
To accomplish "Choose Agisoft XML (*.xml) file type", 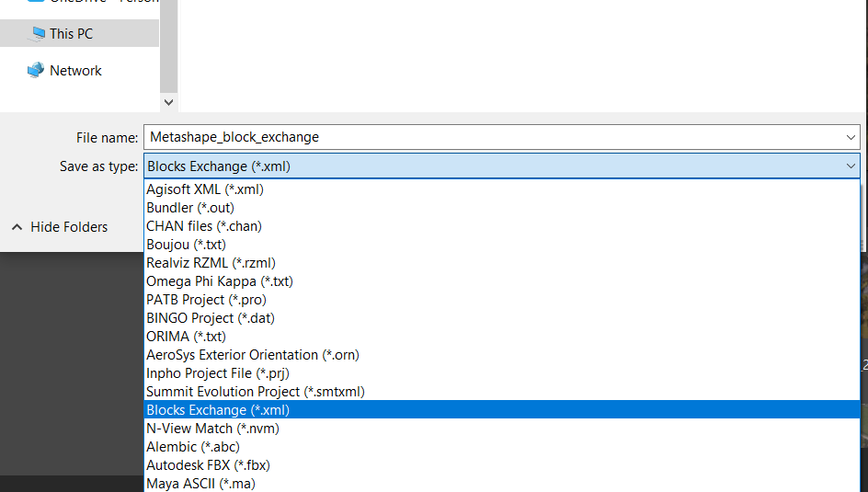I will click(501, 189).
